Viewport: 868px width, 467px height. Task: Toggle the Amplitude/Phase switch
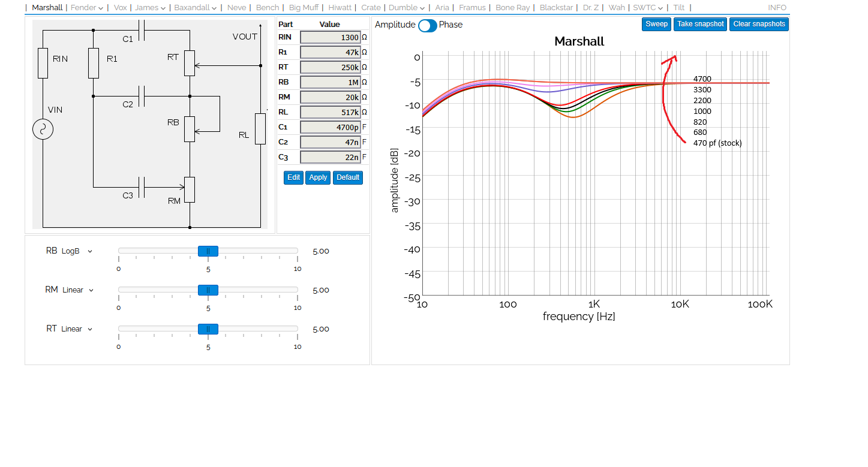427,25
